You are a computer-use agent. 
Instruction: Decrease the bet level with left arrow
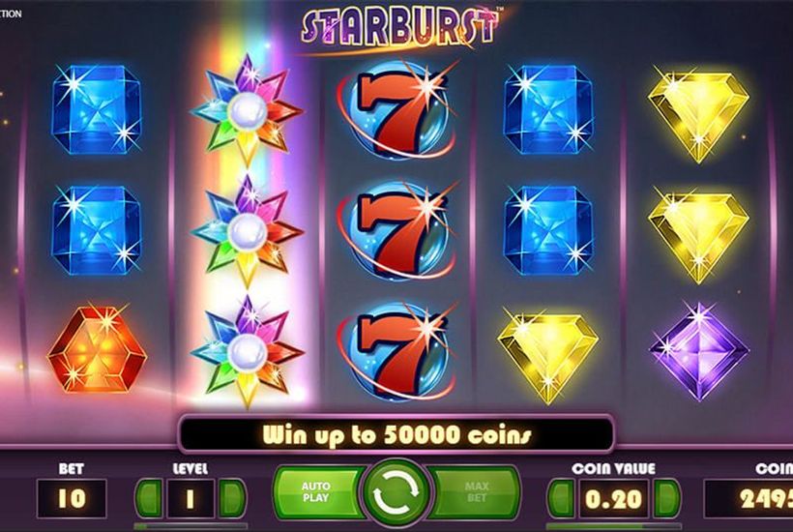pos(149,498)
